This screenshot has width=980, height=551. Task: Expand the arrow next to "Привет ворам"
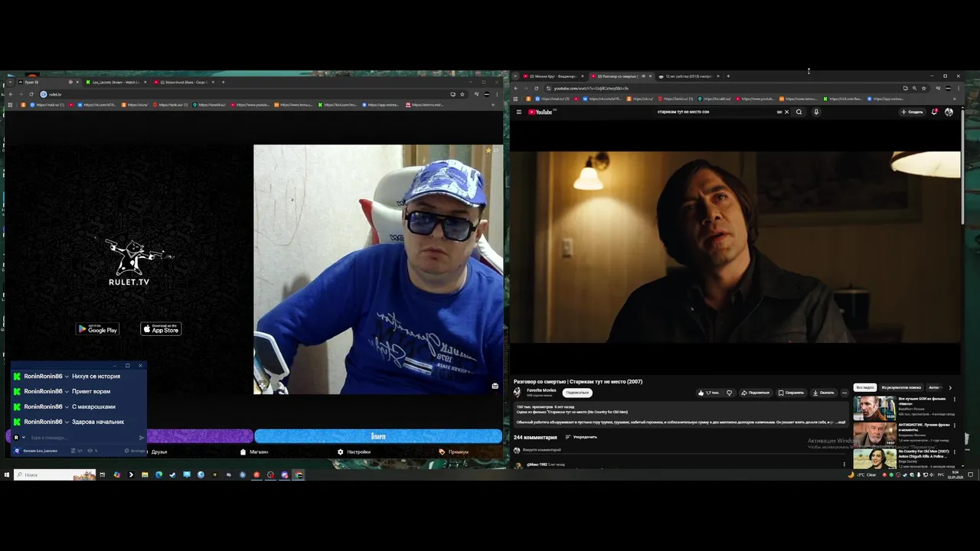pyautogui.click(x=67, y=391)
